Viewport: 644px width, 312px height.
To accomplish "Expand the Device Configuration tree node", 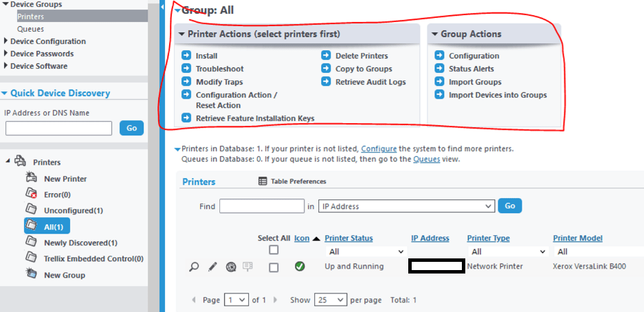I will coord(5,41).
